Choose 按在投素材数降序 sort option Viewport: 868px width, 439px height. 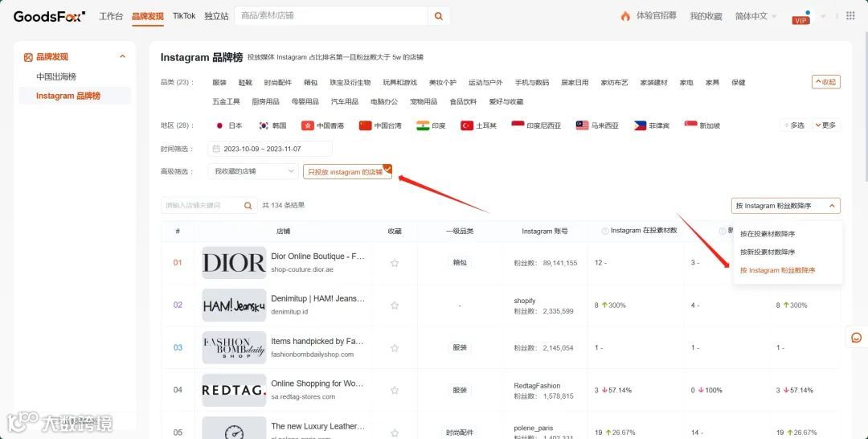click(x=768, y=234)
